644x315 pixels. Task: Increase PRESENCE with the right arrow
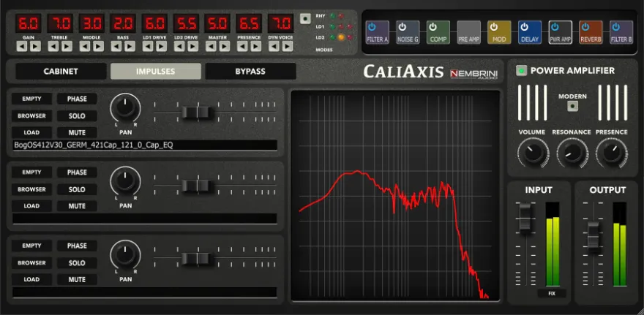[x=256, y=46]
